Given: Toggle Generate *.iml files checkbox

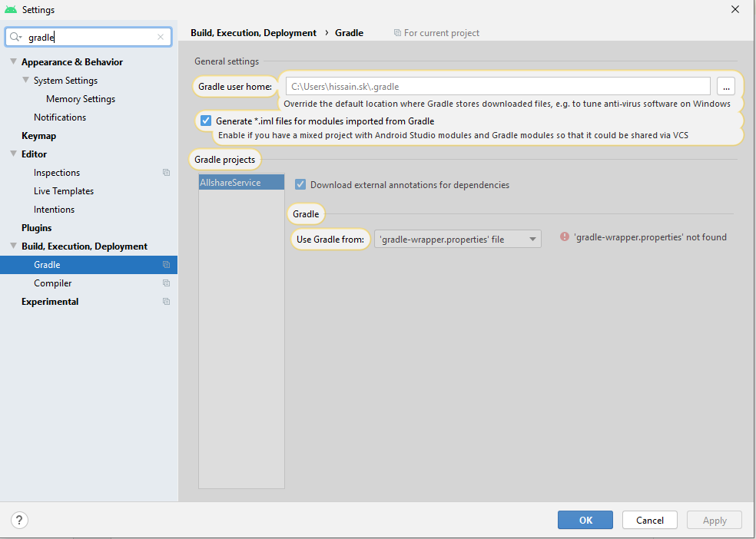Looking at the screenshot, I should click(206, 121).
